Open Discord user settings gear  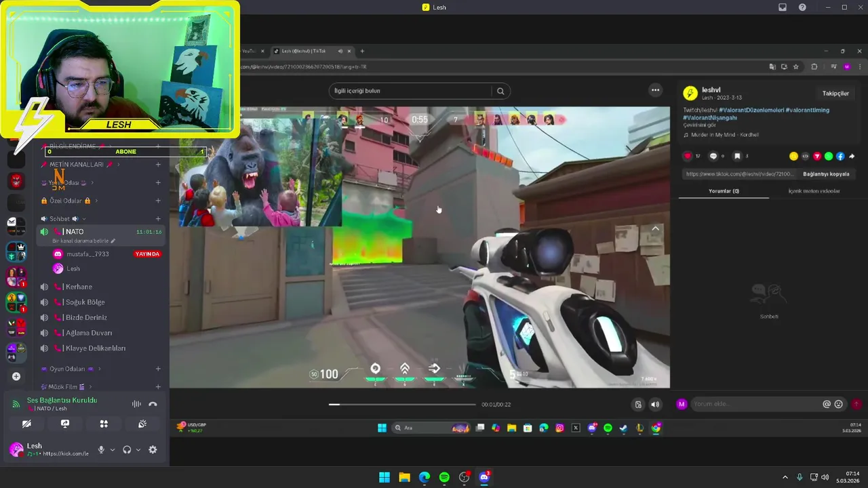tap(153, 449)
